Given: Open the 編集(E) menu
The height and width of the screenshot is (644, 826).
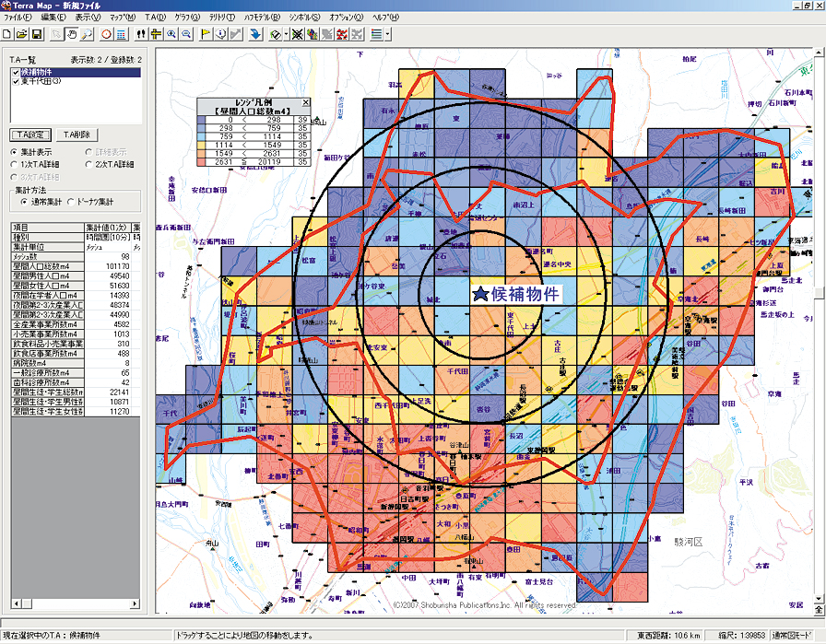Looking at the screenshot, I should [x=53, y=18].
